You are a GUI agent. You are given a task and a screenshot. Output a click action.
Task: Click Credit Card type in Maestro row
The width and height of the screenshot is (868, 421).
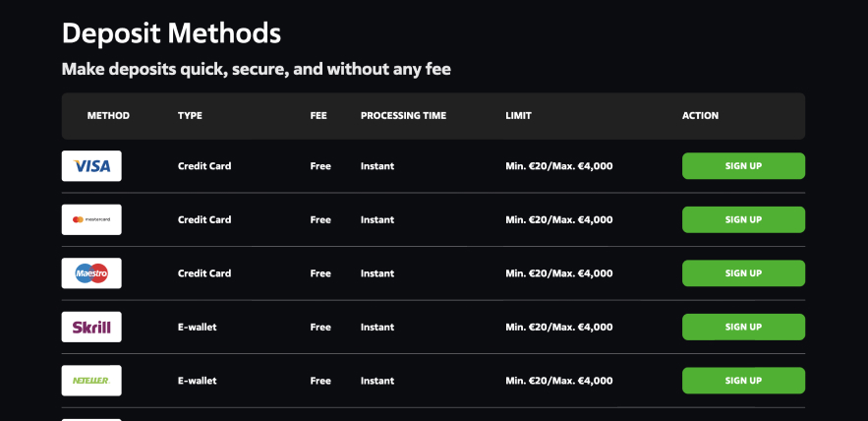coord(204,273)
